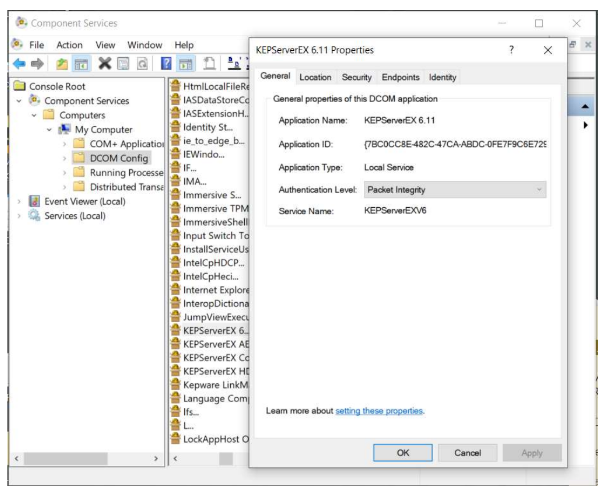Open the View menu
Screen dimensions: 610x495
click(105, 45)
